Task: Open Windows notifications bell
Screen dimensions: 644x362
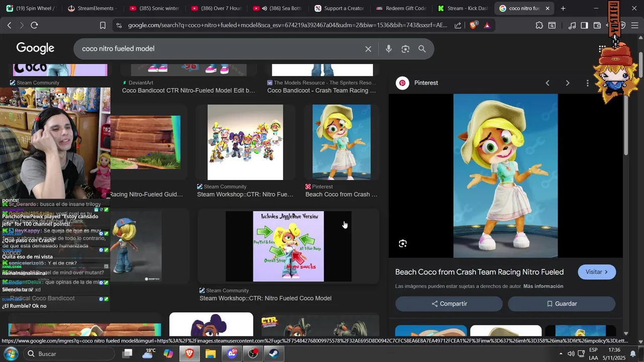Action: [633, 353]
